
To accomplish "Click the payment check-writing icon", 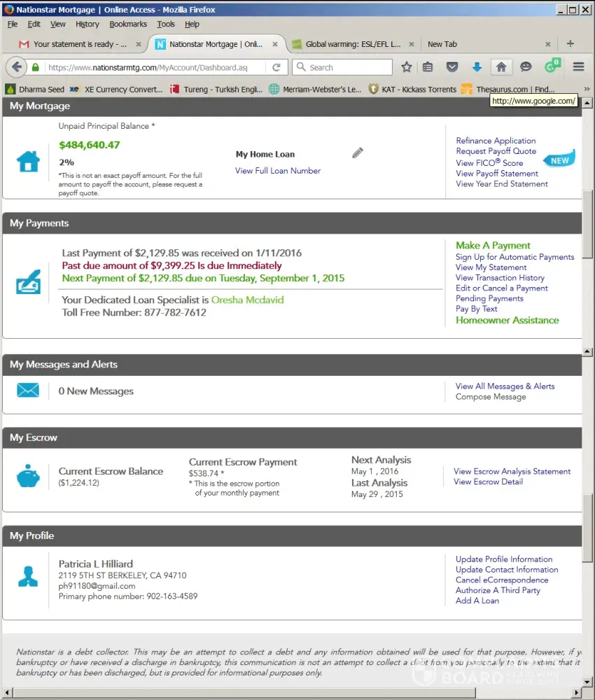I will tap(28, 281).
